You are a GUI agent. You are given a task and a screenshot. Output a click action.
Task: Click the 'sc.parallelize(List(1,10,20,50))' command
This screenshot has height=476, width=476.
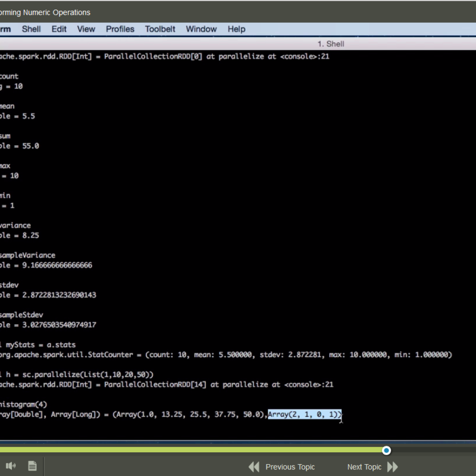pyautogui.click(x=87, y=375)
